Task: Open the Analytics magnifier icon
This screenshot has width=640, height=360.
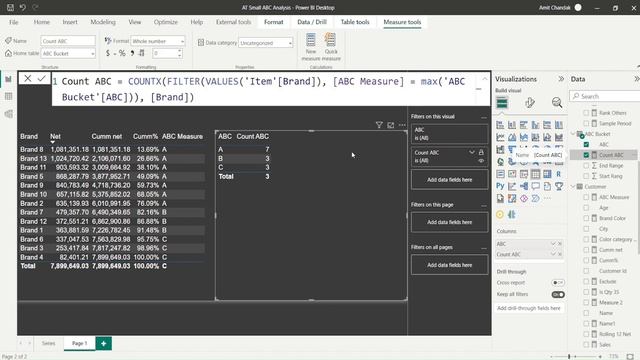Action: [557, 102]
